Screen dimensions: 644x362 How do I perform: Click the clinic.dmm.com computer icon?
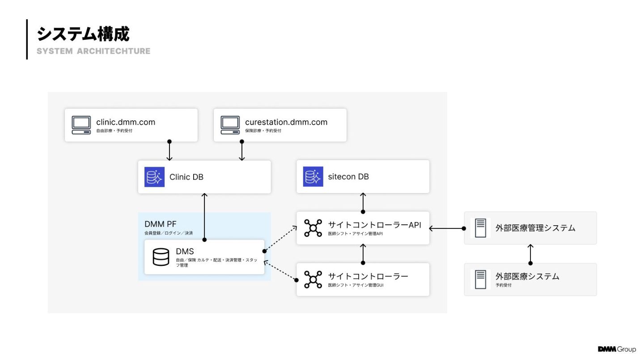[x=81, y=125]
